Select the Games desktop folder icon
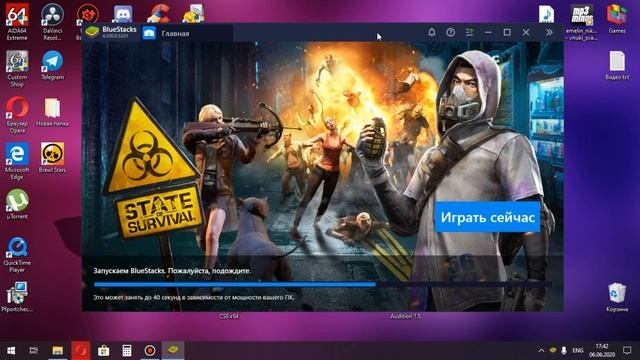This screenshot has width=640, height=360. 617,19
